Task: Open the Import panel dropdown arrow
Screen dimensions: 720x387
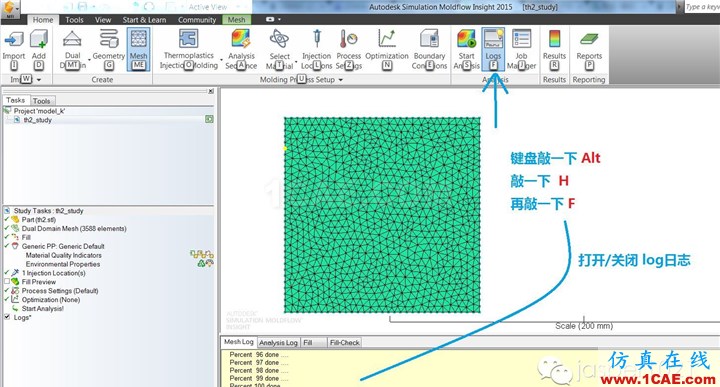Action: click(x=39, y=80)
